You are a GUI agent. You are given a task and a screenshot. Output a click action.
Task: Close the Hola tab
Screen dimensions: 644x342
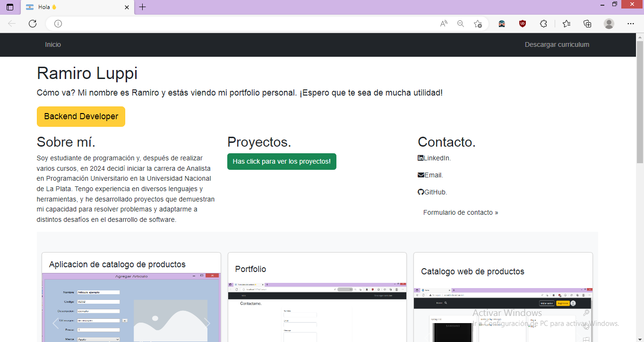coord(127,7)
